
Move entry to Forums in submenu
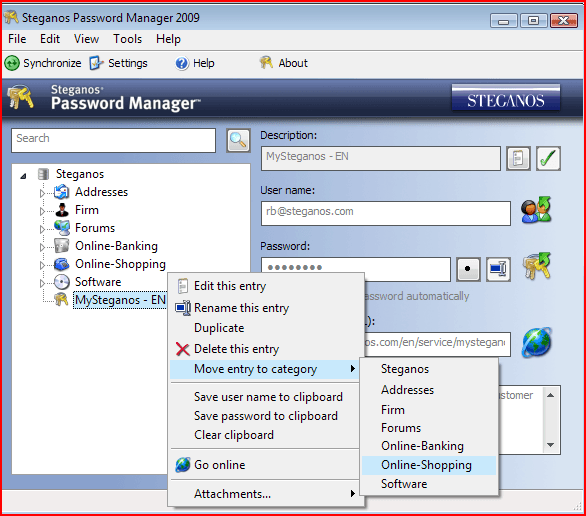(x=429, y=428)
